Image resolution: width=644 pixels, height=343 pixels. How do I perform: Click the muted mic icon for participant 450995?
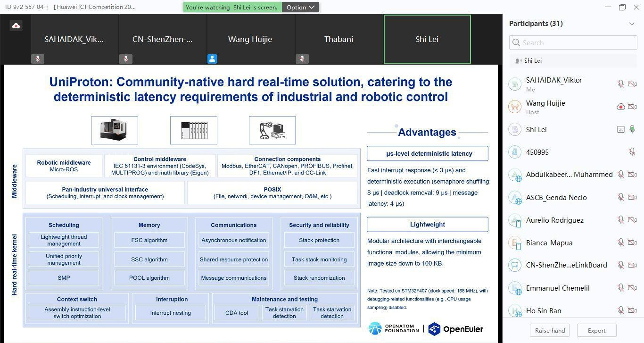(x=632, y=152)
